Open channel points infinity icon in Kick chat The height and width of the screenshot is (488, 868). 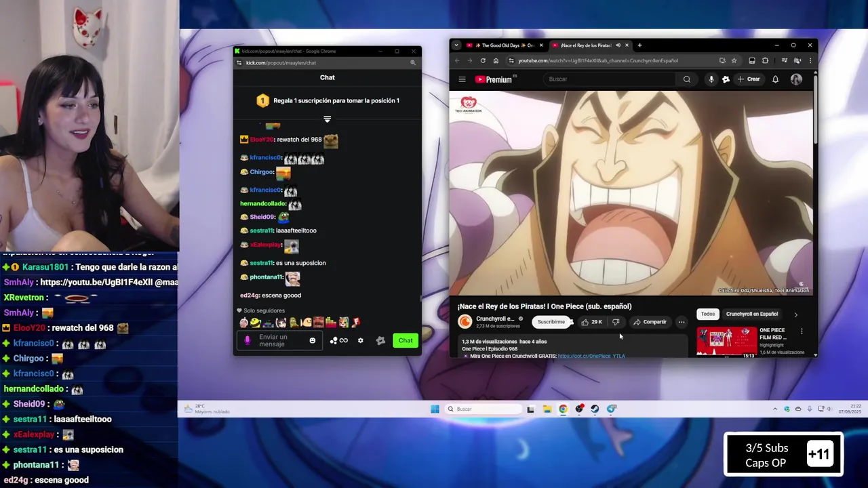(x=340, y=340)
